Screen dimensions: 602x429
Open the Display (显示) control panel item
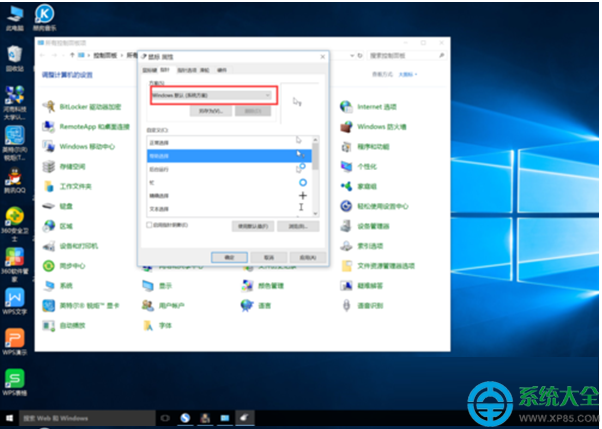pos(157,286)
